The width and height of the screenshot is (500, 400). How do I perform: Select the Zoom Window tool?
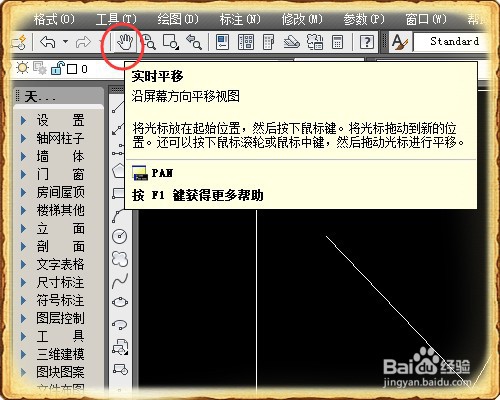[x=170, y=42]
